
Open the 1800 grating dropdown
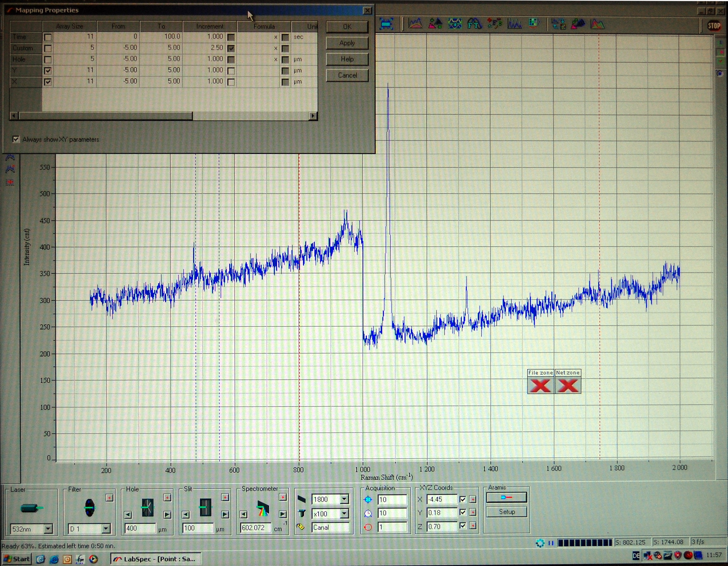(x=345, y=499)
